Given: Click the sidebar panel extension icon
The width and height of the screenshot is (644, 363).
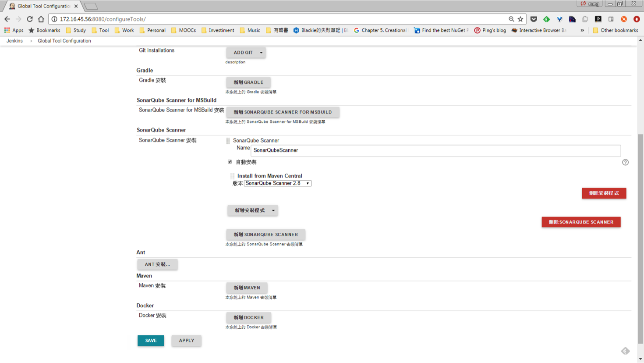Looking at the screenshot, I should tap(611, 19).
